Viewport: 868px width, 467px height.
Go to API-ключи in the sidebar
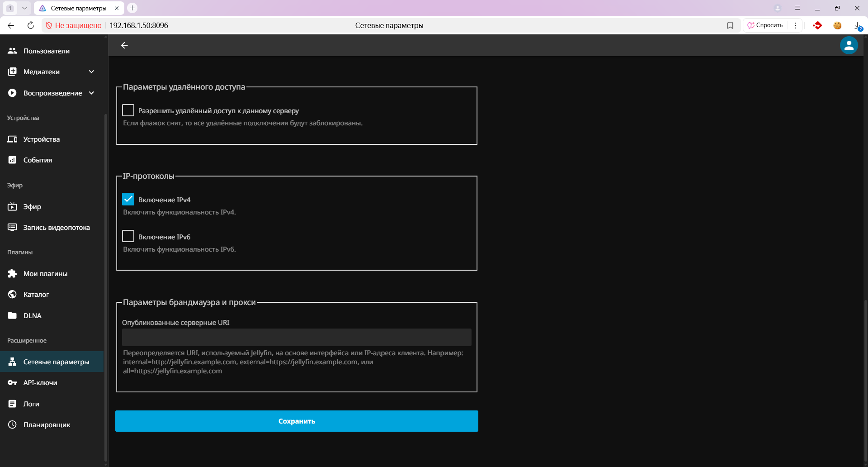pyautogui.click(x=40, y=383)
